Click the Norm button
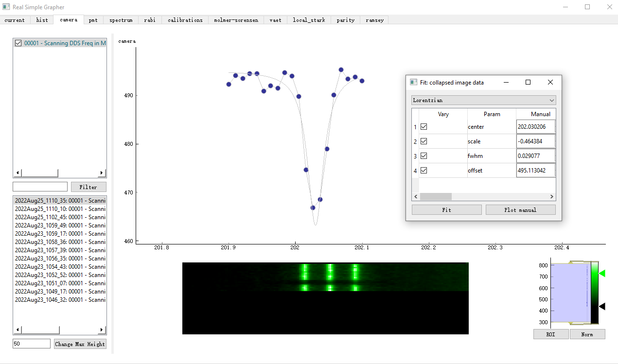618x364 pixels. point(587,334)
